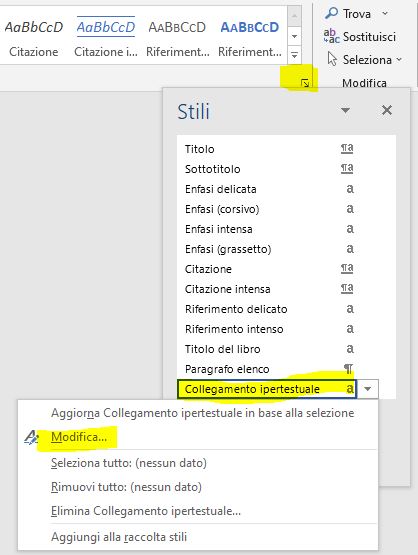
Task: Select the Sottotitolo style
Action: (269, 169)
